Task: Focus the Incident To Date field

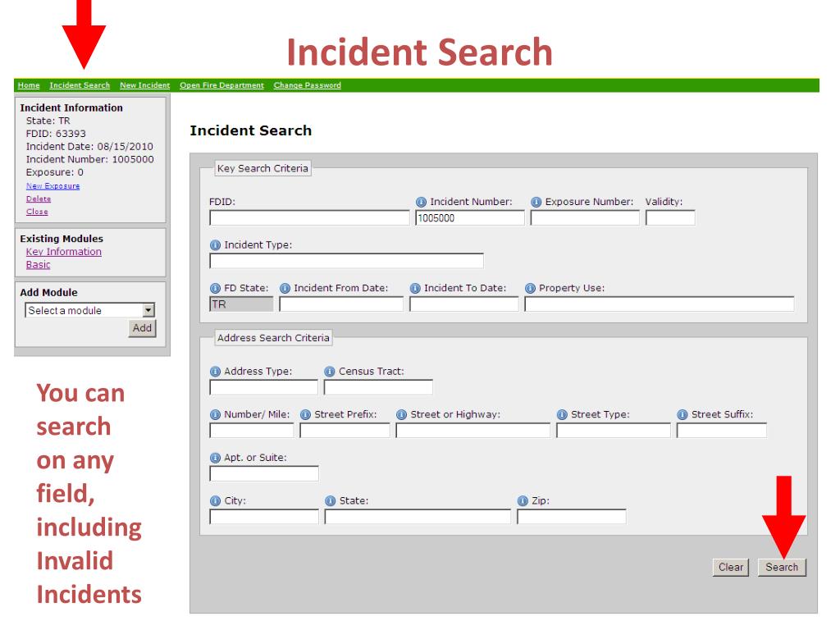Action: 464,304
